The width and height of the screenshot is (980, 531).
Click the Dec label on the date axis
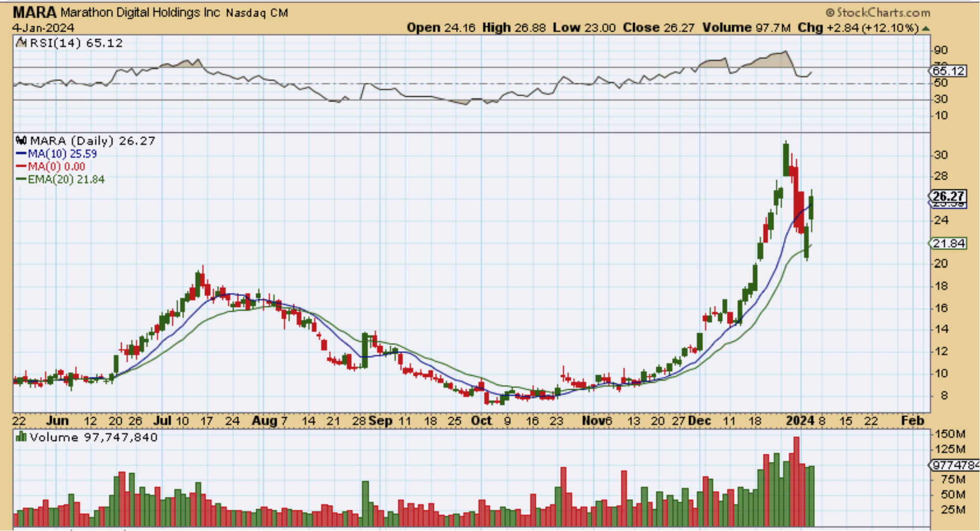(x=699, y=421)
